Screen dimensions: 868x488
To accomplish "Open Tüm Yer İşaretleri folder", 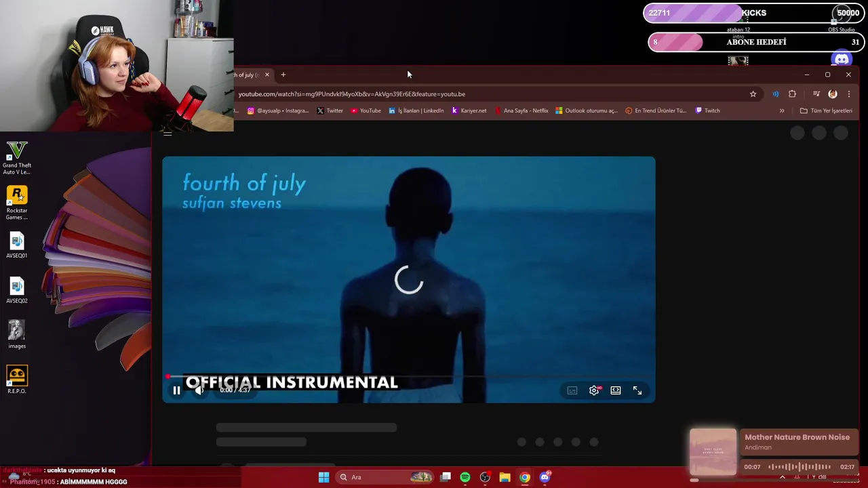I will (826, 110).
